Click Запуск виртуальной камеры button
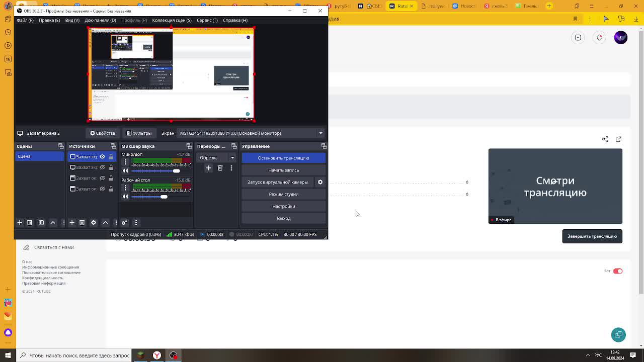644x362 pixels. (x=277, y=182)
